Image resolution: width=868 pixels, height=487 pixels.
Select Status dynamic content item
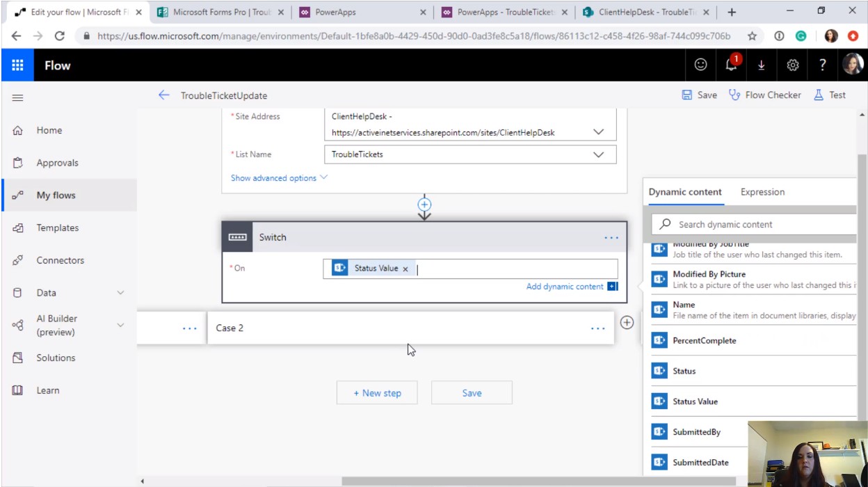pos(754,371)
